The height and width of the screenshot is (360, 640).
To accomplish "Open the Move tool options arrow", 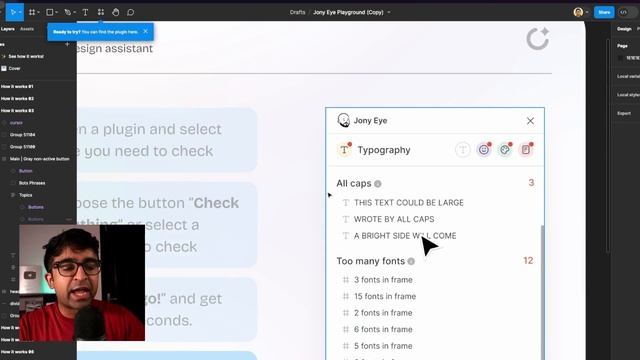I will pos(20,13).
